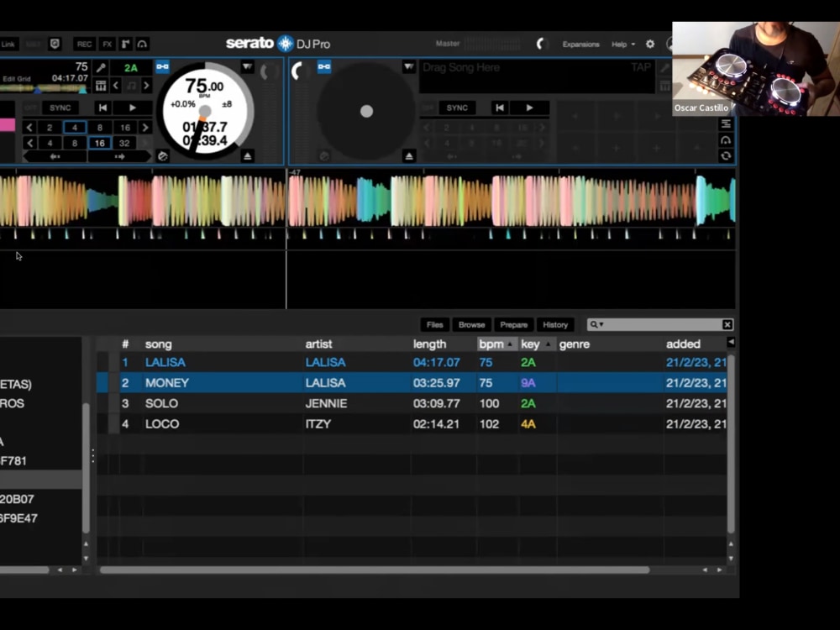Click previous track button on right deck
Viewport: 840px width, 630px height.
click(x=500, y=108)
